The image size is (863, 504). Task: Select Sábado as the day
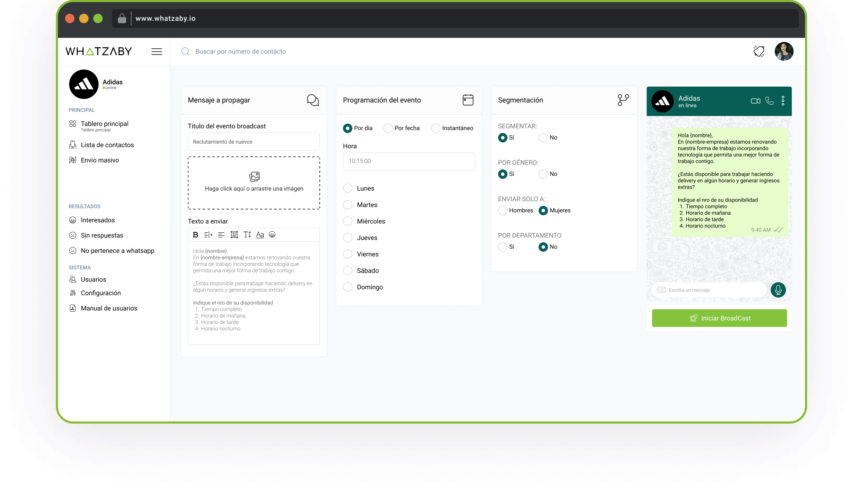click(347, 271)
